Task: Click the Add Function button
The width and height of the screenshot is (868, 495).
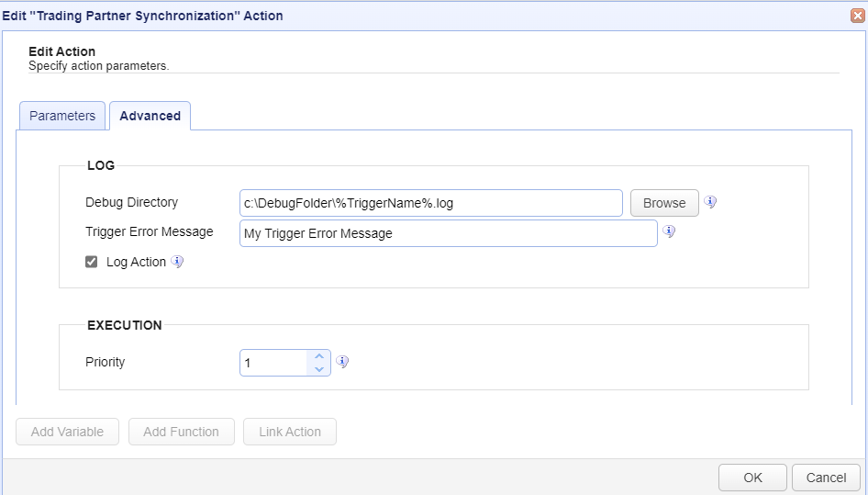Action: coord(182,432)
